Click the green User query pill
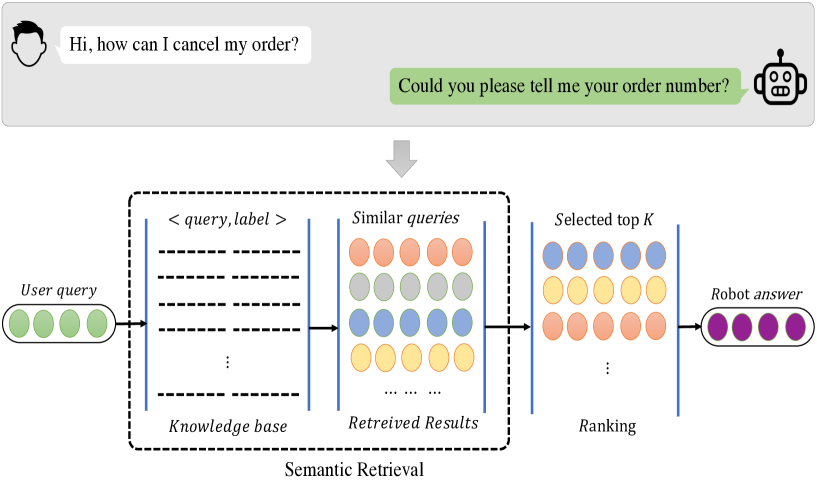Screen dimensions: 817x491 57,325
